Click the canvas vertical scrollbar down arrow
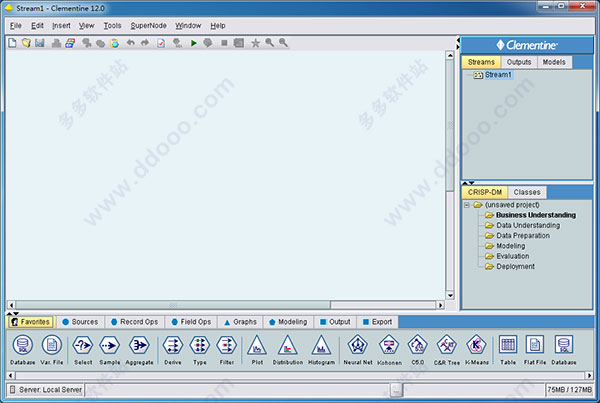Image resolution: width=600 pixels, height=403 pixels. 450,295
